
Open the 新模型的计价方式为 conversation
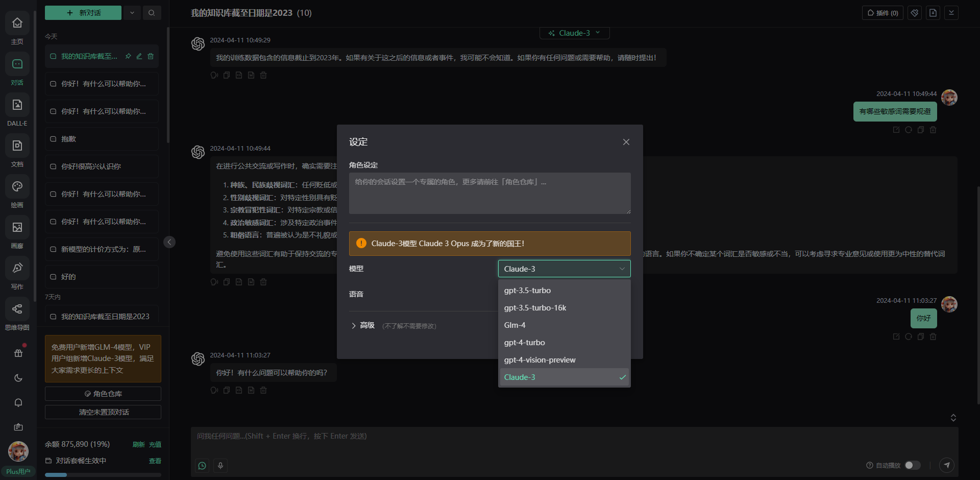pos(102,249)
